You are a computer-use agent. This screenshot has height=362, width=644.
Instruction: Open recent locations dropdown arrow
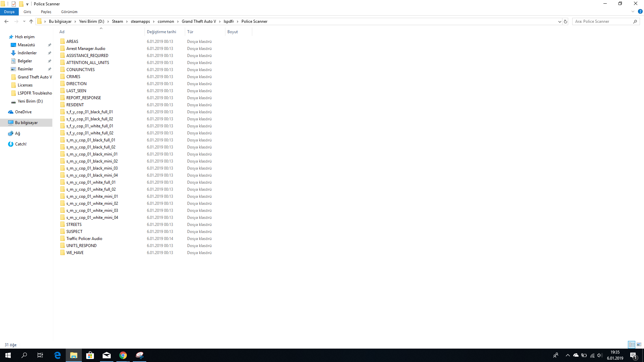pos(24,21)
